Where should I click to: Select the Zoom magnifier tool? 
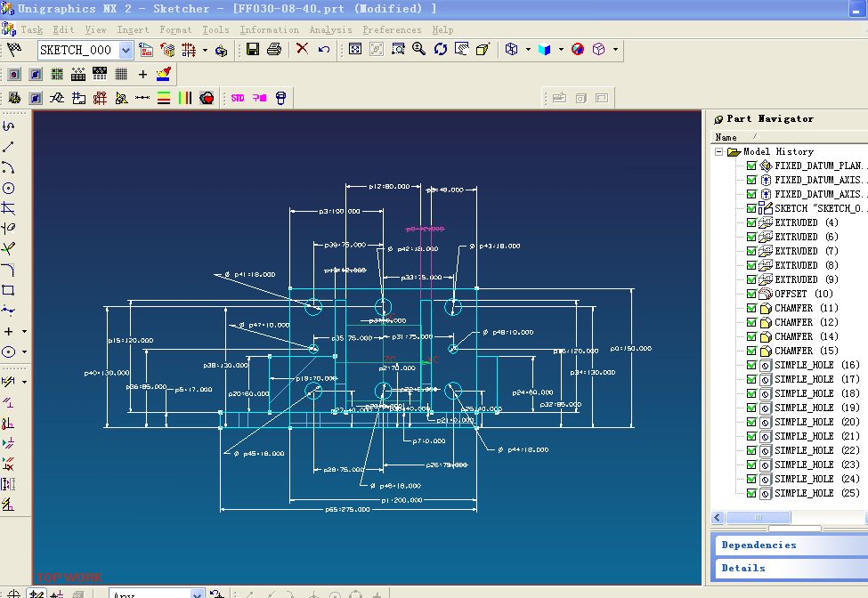(419, 49)
